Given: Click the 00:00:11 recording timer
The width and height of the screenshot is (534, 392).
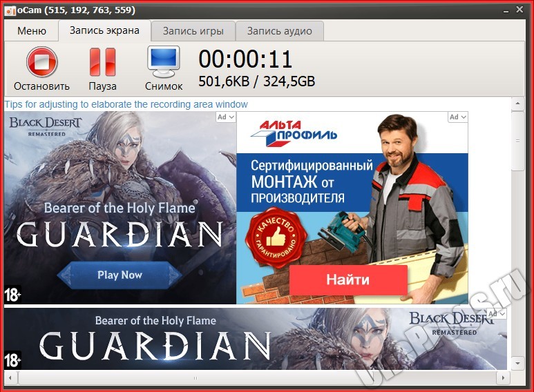Looking at the screenshot, I should pyautogui.click(x=245, y=59).
